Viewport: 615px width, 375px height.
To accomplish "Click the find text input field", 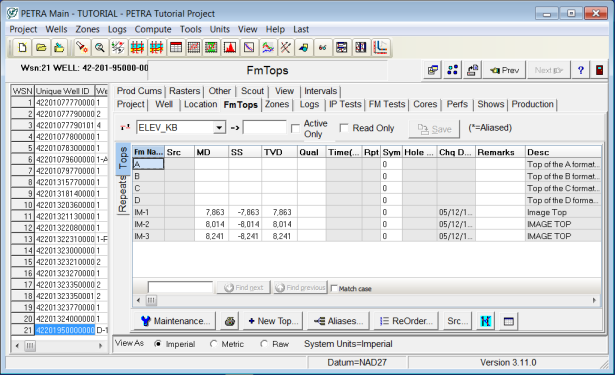I will pyautogui.click(x=180, y=288).
